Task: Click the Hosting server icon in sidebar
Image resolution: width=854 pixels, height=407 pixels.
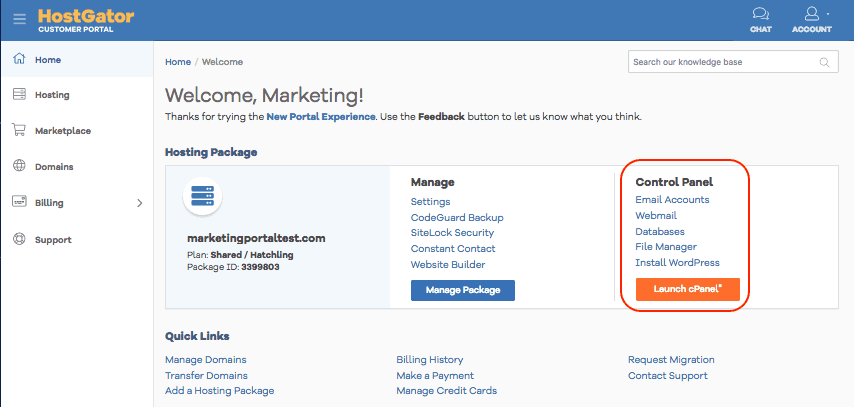Action: [19, 94]
